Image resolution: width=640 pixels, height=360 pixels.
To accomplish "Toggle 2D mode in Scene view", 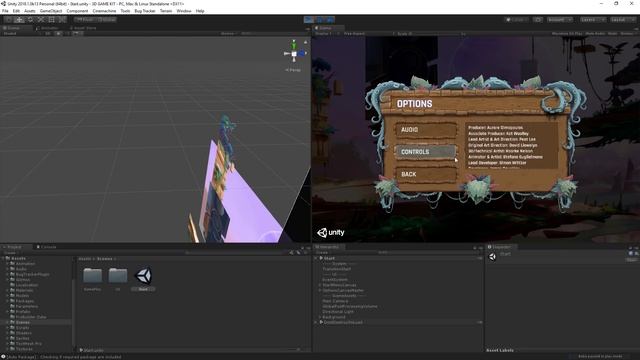I will tap(48, 33).
